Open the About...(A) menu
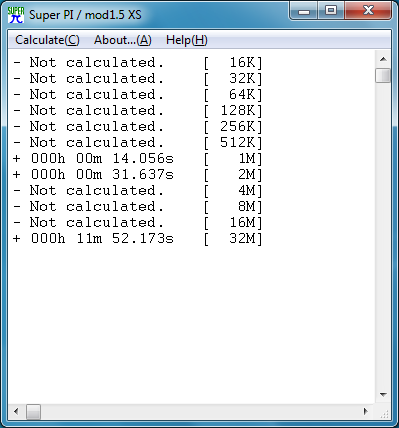This screenshot has height=428, width=399. [123, 40]
